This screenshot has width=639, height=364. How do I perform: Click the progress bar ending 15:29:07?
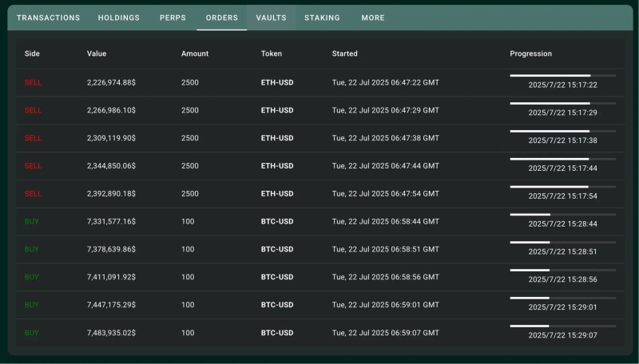(x=562, y=326)
